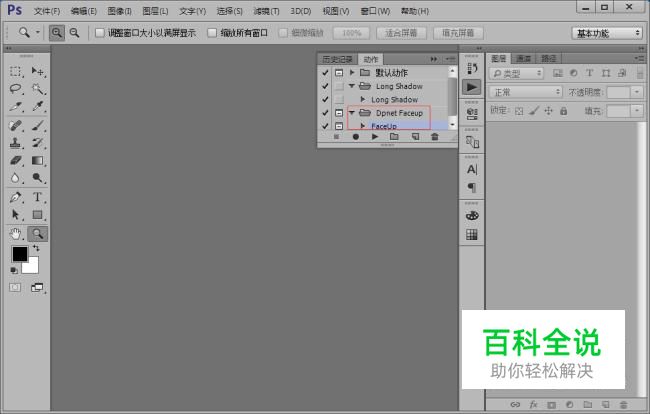The width and height of the screenshot is (650, 414).
Task: Click the black foreground color swatch
Action: pyautogui.click(x=19, y=254)
